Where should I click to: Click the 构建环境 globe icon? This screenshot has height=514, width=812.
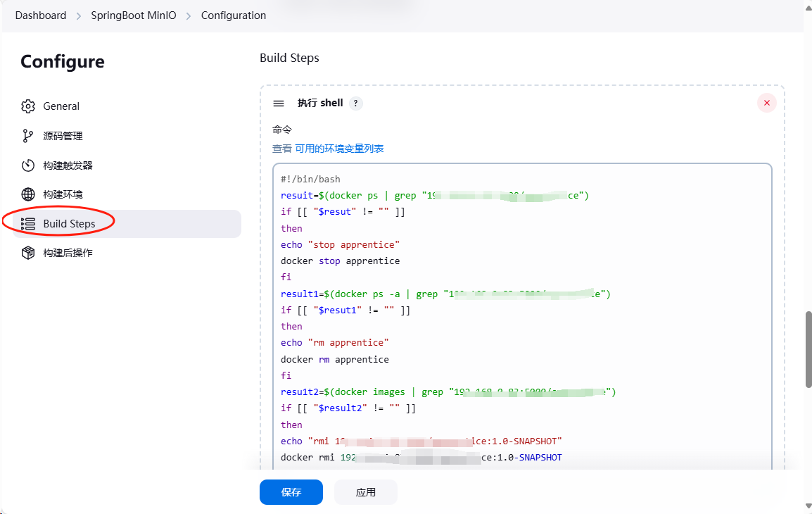tap(28, 194)
